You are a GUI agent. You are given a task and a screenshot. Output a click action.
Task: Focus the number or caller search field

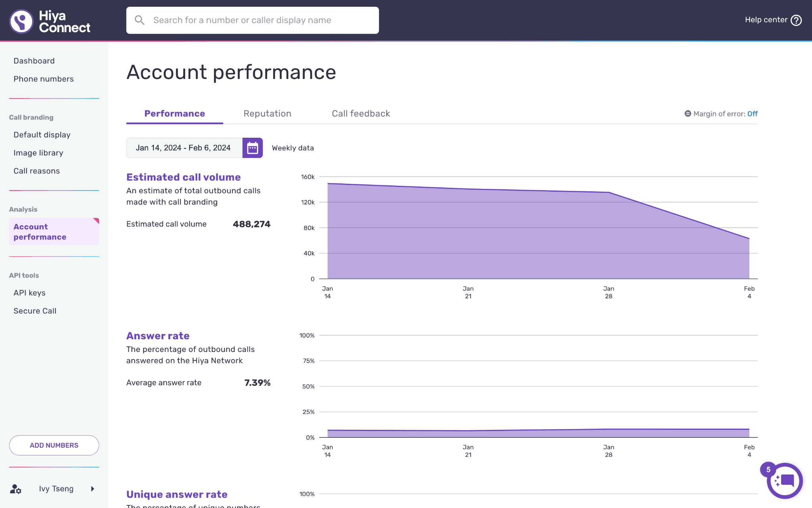click(253, 20)
